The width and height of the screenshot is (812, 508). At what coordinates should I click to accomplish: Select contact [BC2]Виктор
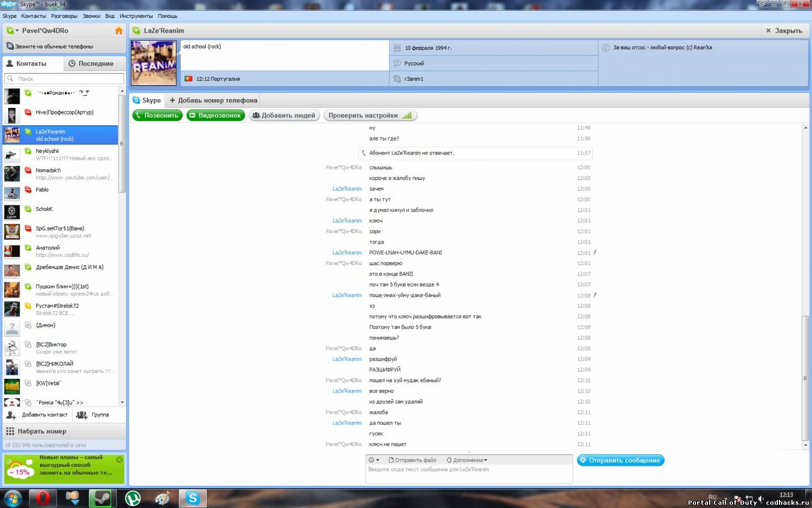(x=61, y=348)
